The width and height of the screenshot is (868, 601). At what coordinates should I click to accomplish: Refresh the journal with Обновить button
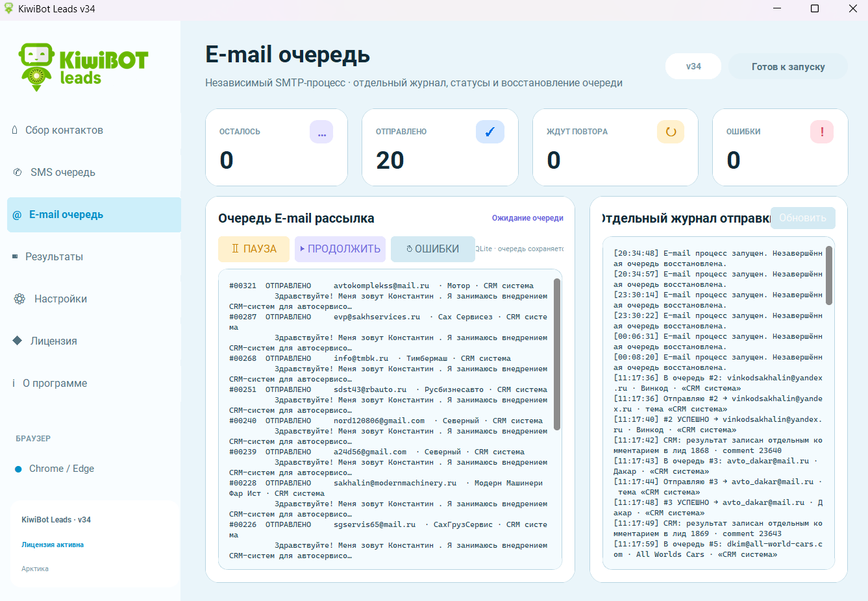(802, 218)
